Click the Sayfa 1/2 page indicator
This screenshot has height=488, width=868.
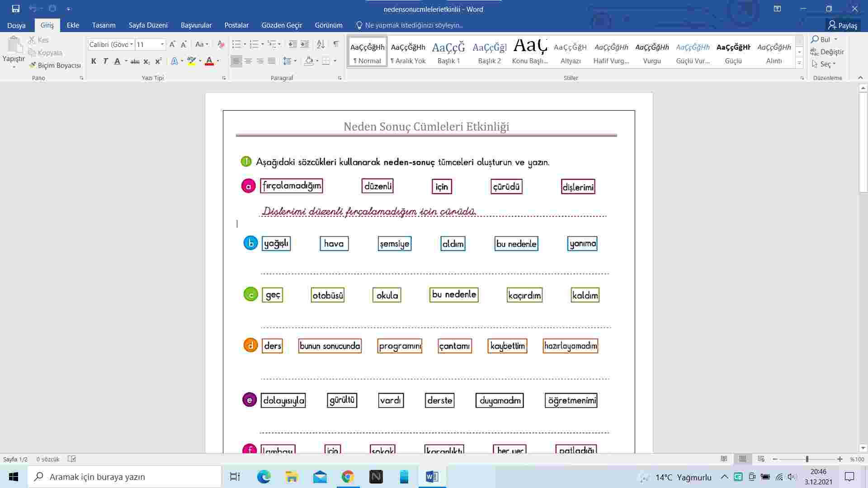[15, 459]
